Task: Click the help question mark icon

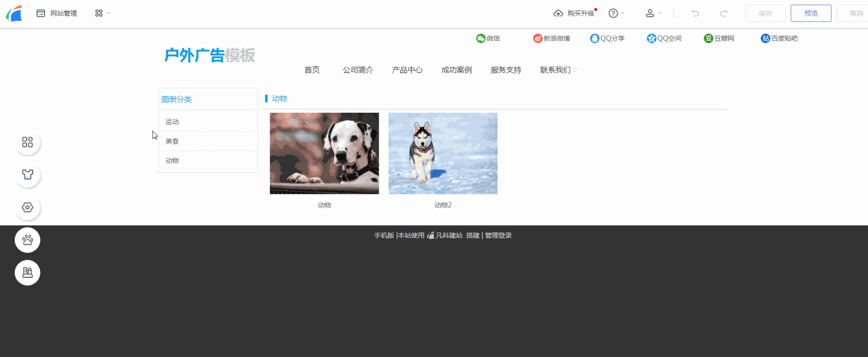Action: [x=613, y=13]
